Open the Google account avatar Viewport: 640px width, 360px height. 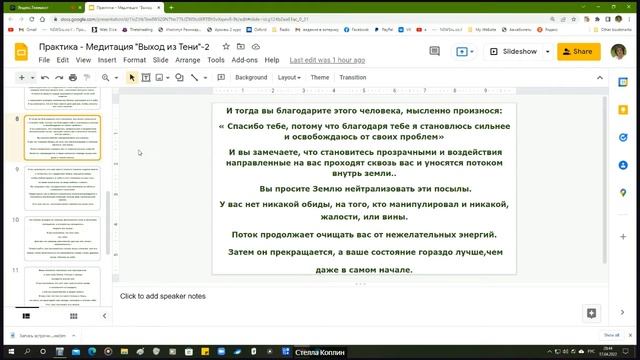(x=618, y=51)
